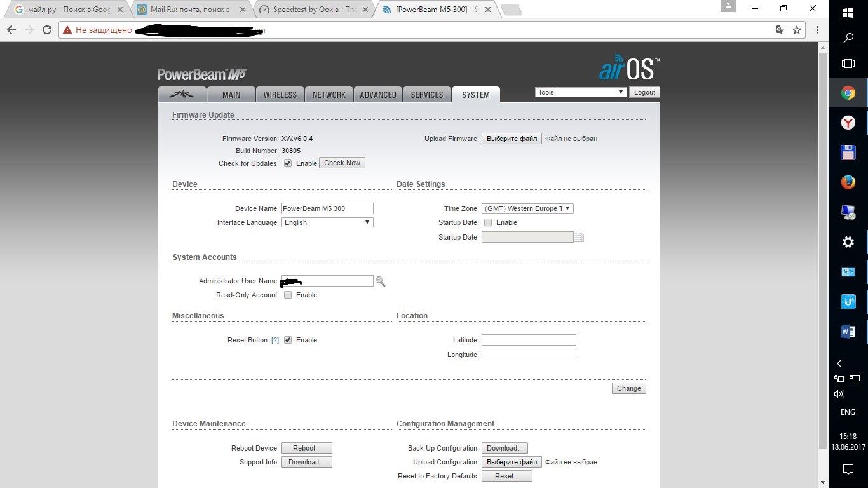
Task: Reload the page
Action: coord(47,30)
